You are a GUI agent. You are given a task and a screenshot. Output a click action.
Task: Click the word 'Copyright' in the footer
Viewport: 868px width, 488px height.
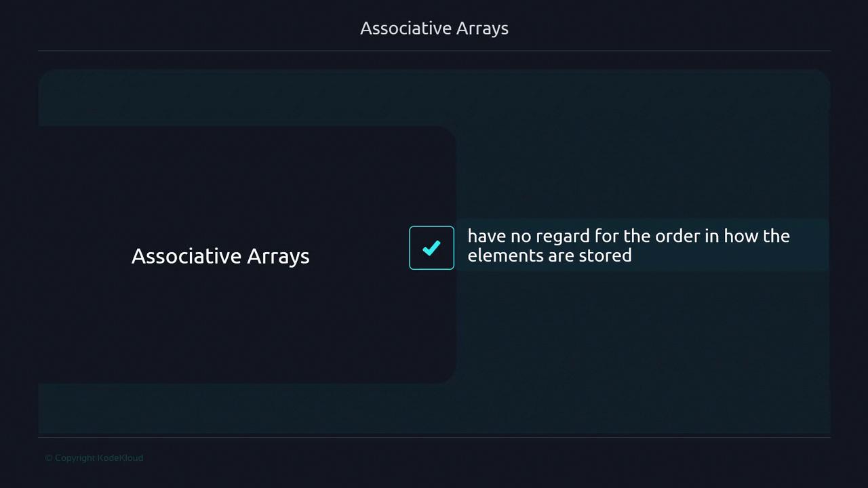pyautogui.click(x=75, y=458)
